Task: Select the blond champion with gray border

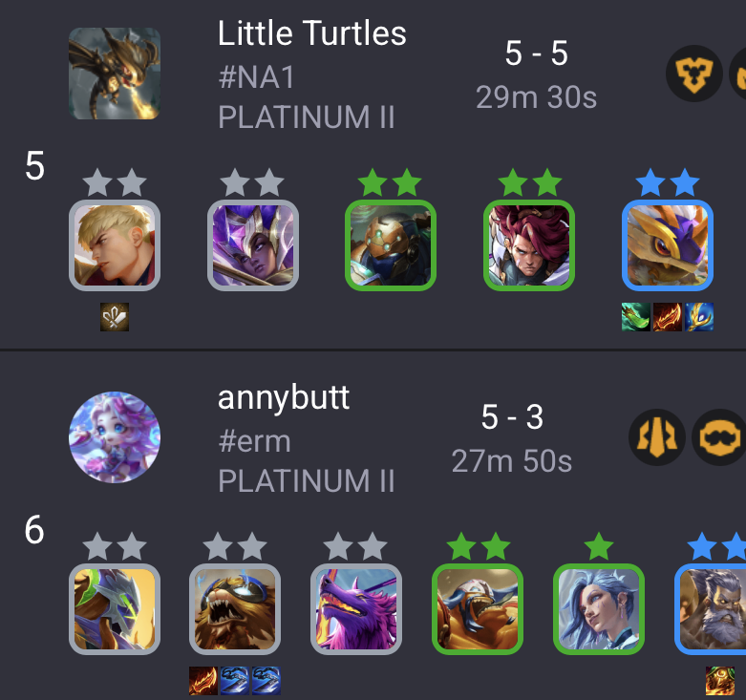Action: coord(115,244)
